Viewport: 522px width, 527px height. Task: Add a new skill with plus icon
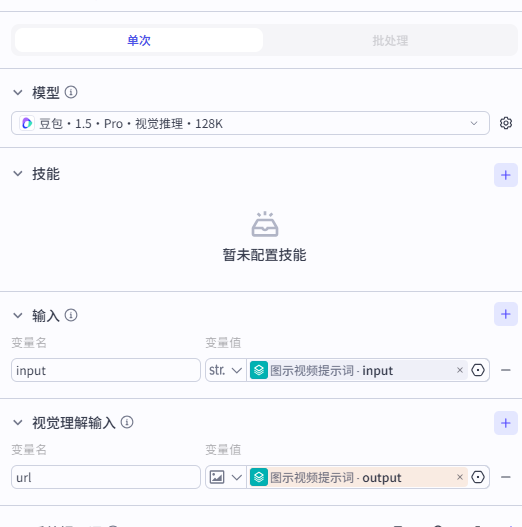[x=506, y=175]
